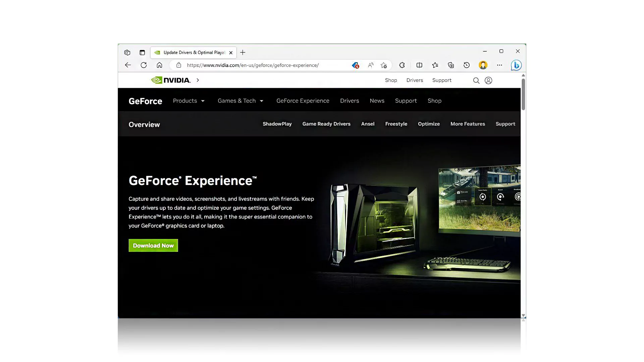Open Settings and more menu
The image size is (644, 362).
point(499,65)
